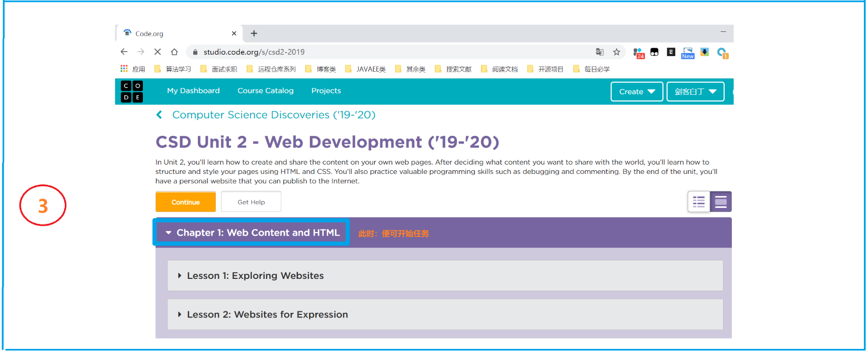Click the download arrow extension icon

pos(705,52)
